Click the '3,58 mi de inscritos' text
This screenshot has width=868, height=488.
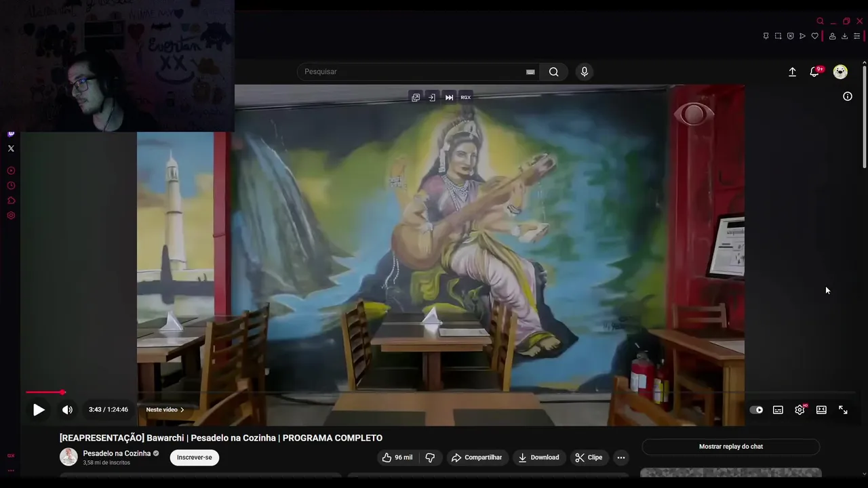point(106,463)
